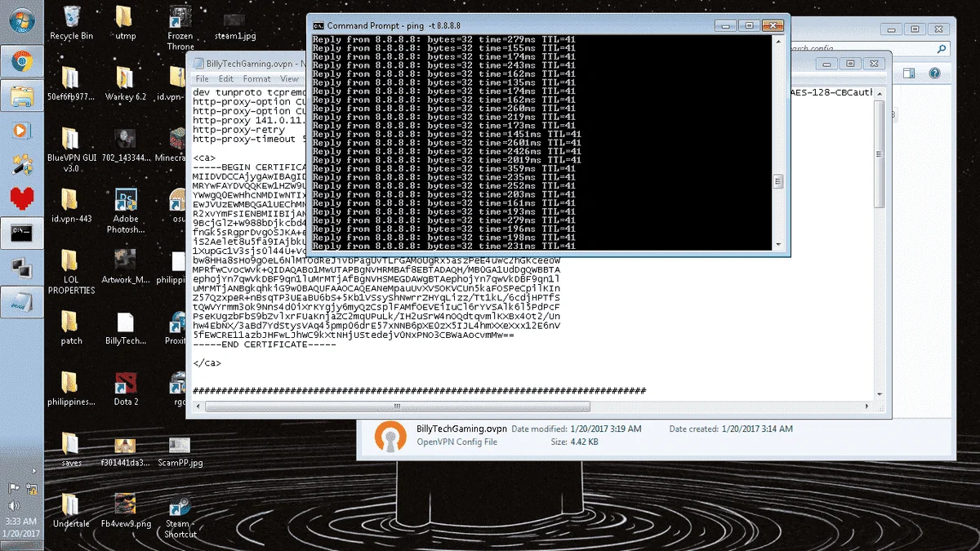This screenshot has width=980, height=551.
Task: Click the red heart Undertale taskbar icon
Action: pyautogui.click(x=20, y=198)
